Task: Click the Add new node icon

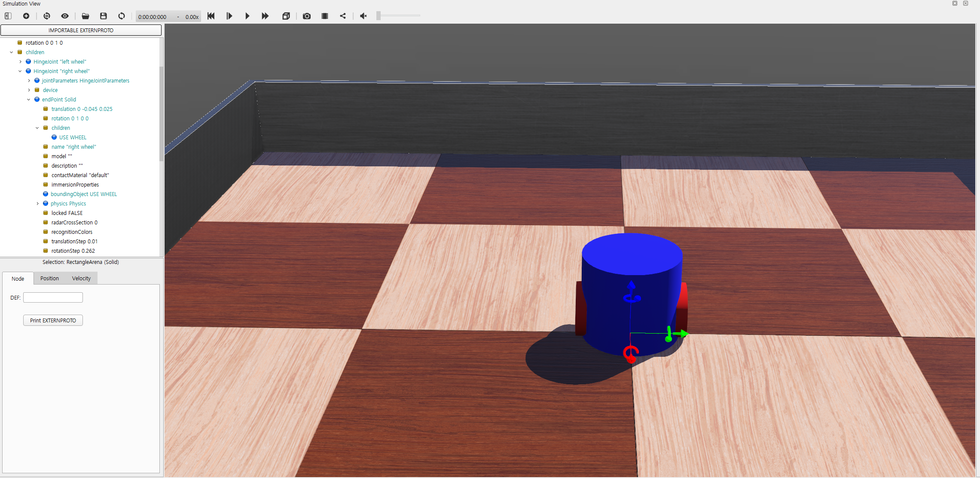Action: point(26,16)
